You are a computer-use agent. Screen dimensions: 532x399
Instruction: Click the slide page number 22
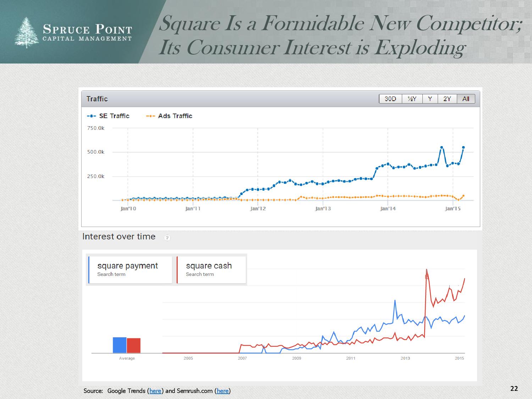point(514,388)
